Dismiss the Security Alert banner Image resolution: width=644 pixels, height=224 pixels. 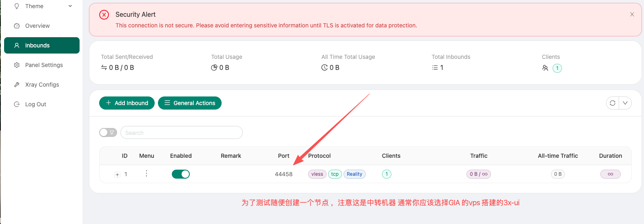pyautogui.click(x=632, y=14)
